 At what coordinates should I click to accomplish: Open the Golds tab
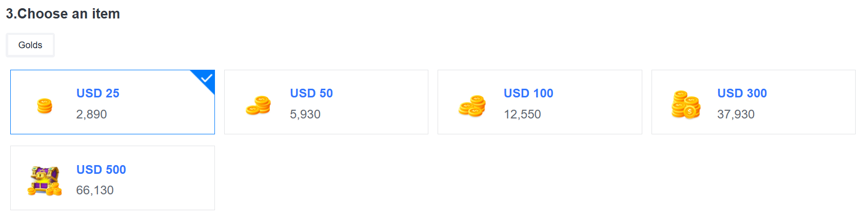pyautogui.click(x=30, y=45)
